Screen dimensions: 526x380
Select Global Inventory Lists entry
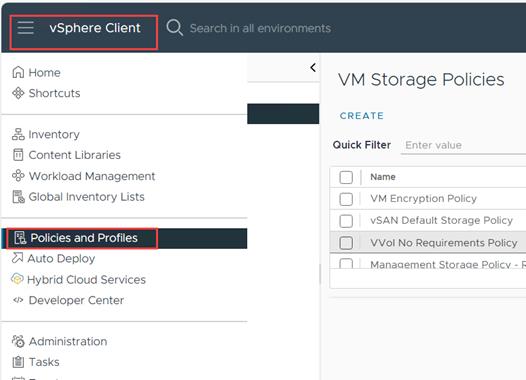point(87,197)
